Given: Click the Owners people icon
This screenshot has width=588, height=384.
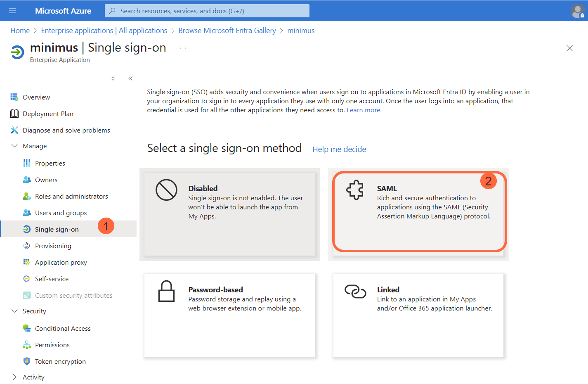Looking at the screenshot, I should [27, 180].
